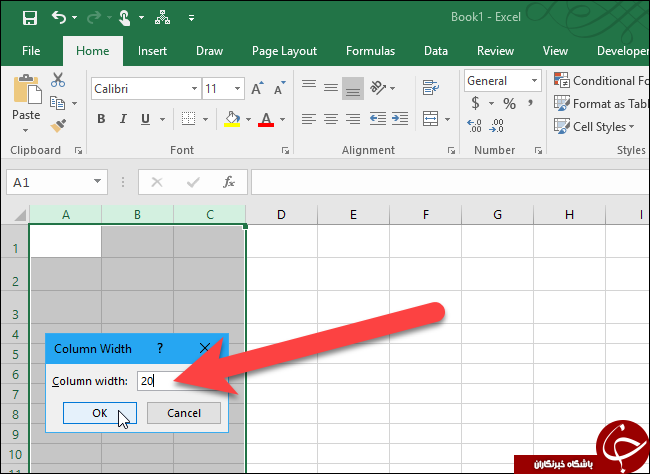Select the Format Painter brush
The image size is (650, 474).
58,125
